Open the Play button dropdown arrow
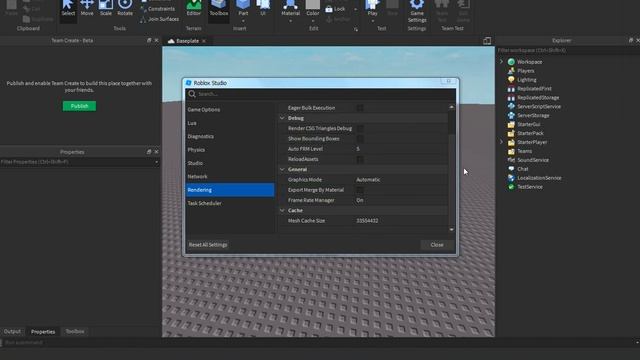640x360 pixels. (x=372, y=21)
